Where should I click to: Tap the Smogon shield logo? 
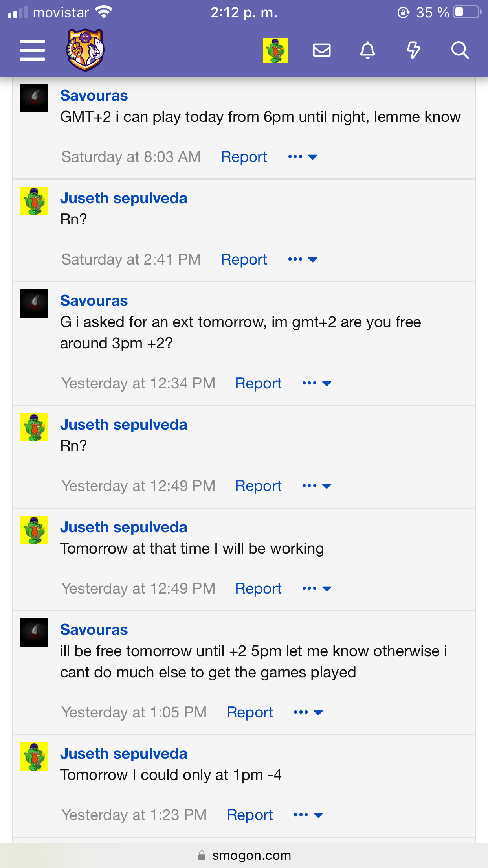click(x=85, y=50)
